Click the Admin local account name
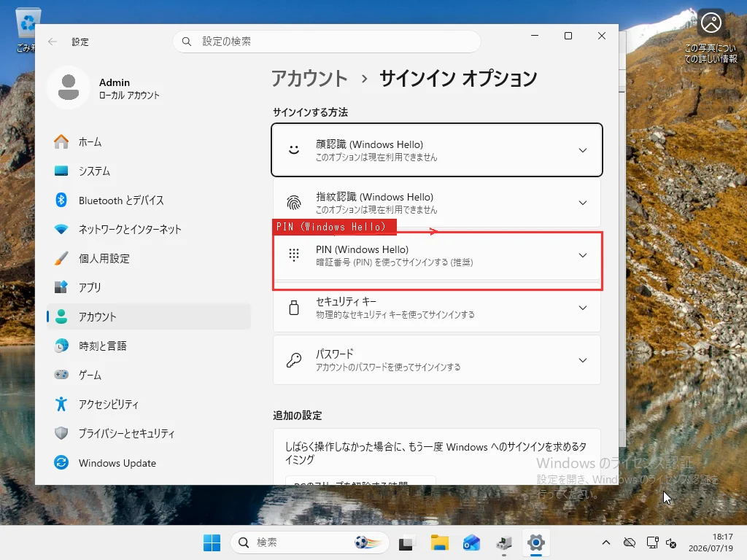Screen dimensions: 747x560 115,82
